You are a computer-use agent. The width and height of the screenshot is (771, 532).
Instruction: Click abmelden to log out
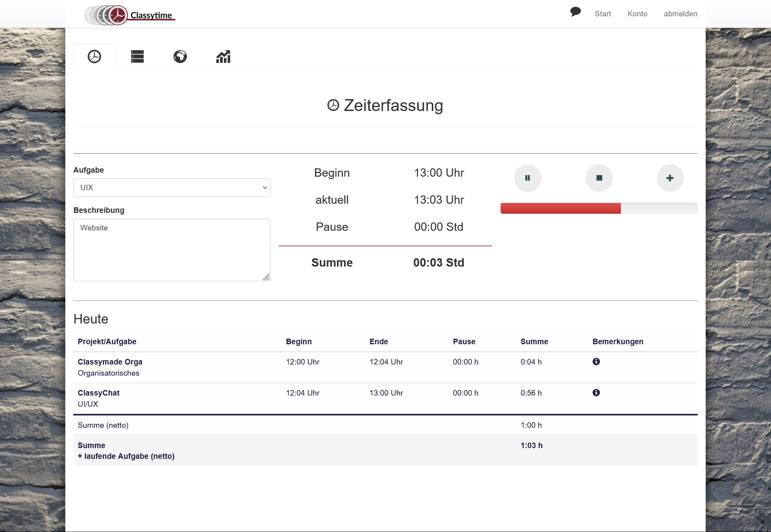coord(680,14)
